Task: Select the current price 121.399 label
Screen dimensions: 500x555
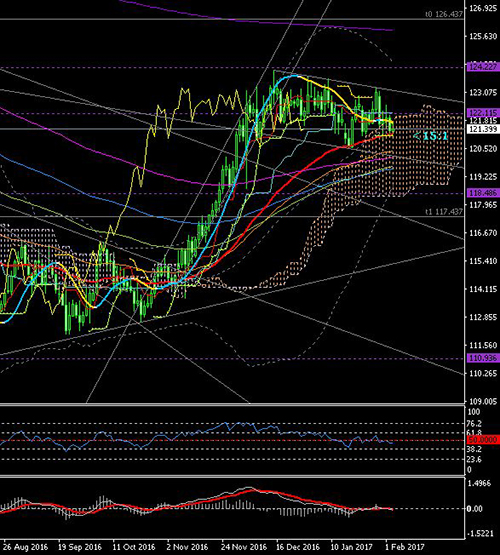Action: coord(483,129)
